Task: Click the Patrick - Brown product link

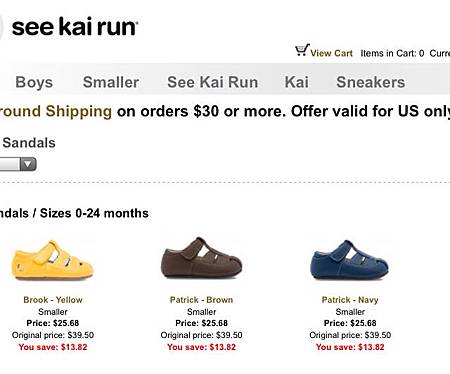Action: coord(201,300)
